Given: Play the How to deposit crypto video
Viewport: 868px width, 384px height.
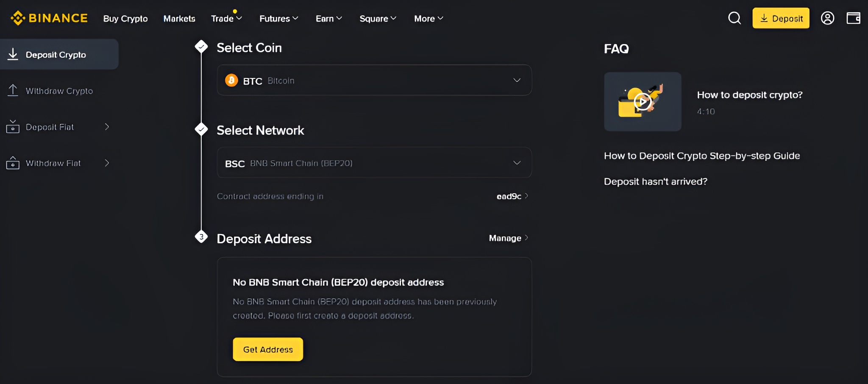Looking at the screenshot, I should pyautogui.click(x=642, y=101).
